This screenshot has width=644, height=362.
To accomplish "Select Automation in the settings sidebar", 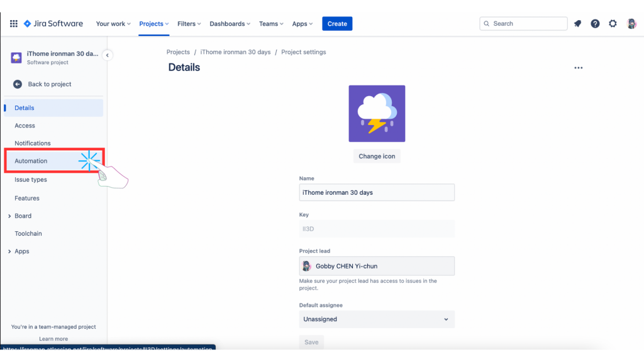I will 54,161.
